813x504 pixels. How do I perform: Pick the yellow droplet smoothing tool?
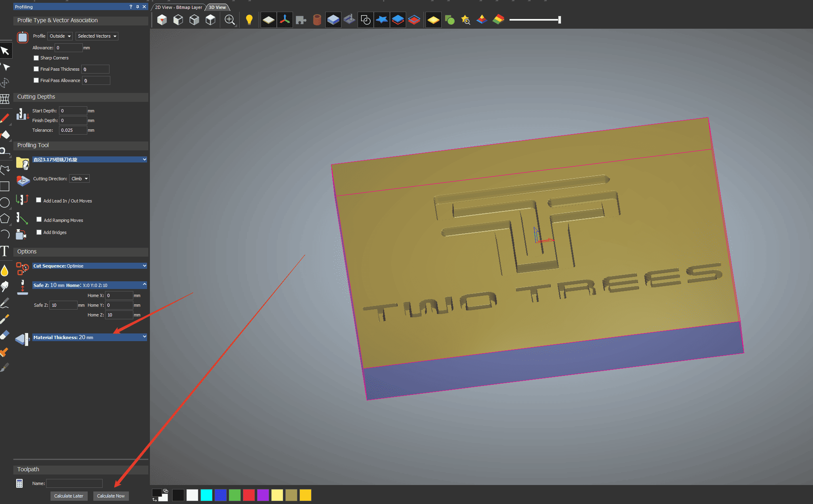click(x=5, y=270)
